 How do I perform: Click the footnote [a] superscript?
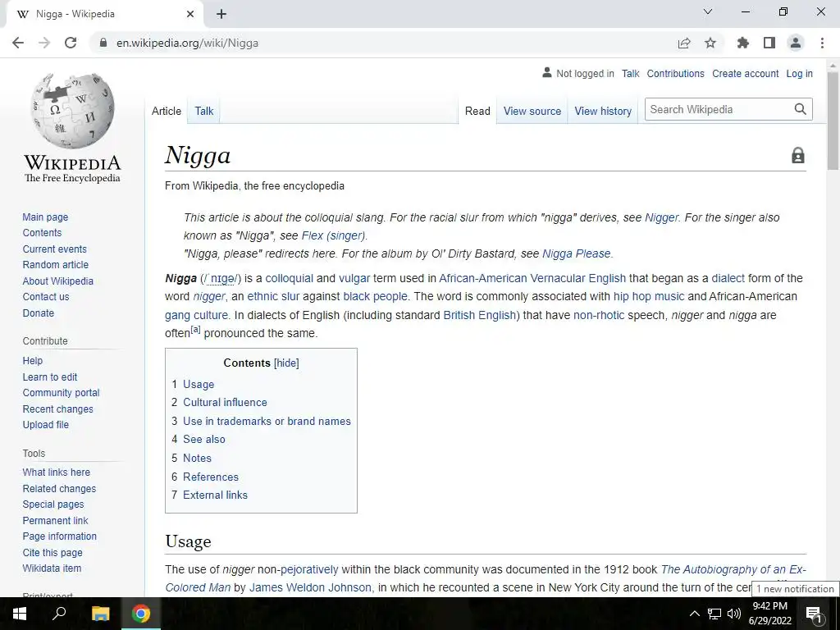[x=195, y=330]
